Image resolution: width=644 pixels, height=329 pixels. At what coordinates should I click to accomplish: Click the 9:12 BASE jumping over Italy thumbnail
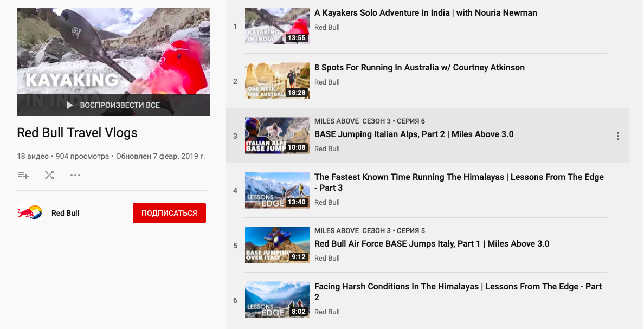pyautogui.click(x=278, y=245)
